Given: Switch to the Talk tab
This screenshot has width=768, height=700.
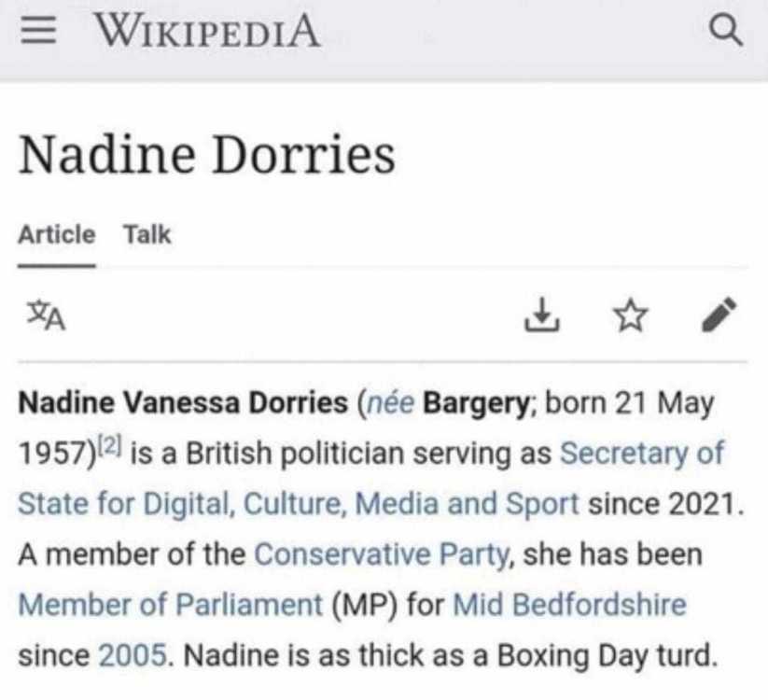Looking at the screenshot, I should tap(147, 234).
